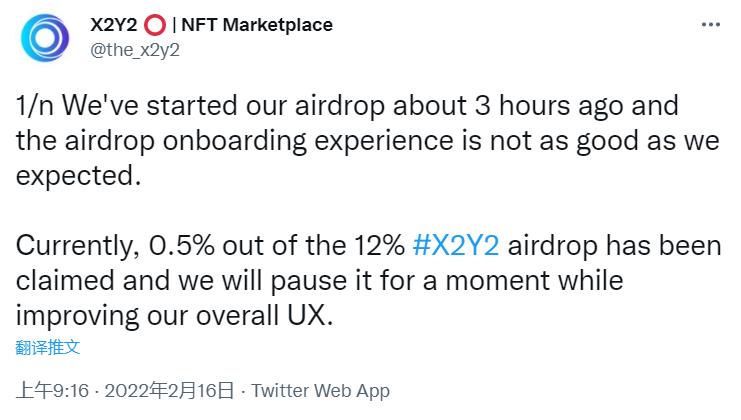Click the "1/n" thread marker text
The width and height of the screenshot is (741, 420).
coord(36,106)
